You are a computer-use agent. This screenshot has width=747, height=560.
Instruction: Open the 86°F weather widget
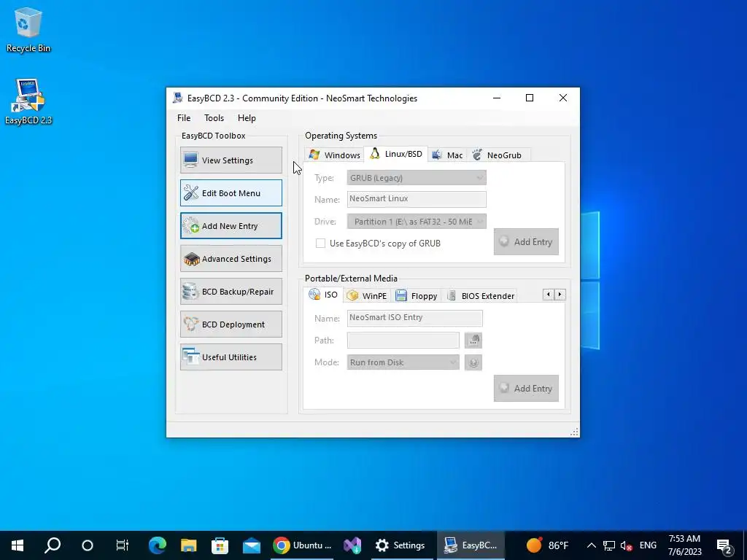pyautogui.click(x=547, y=545)
